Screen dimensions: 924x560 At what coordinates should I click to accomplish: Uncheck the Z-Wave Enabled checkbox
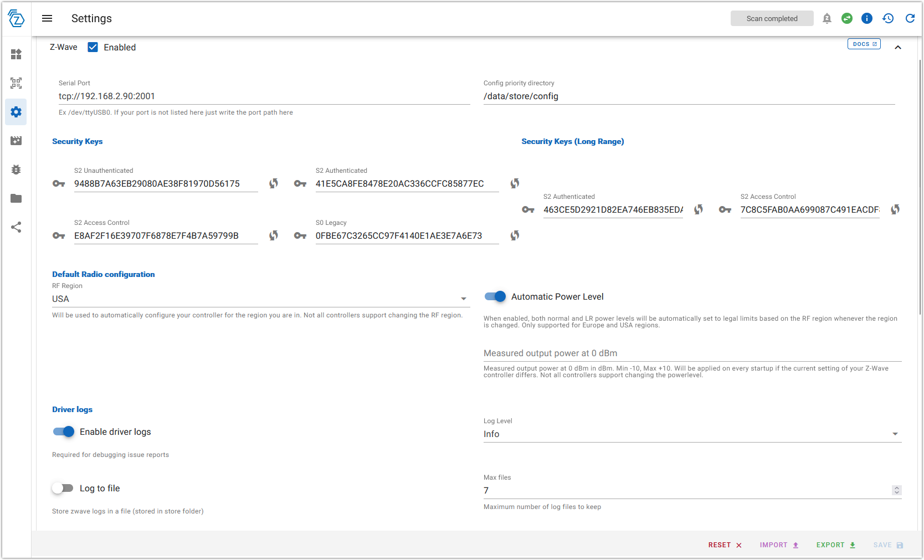click(x=93, y=47)
